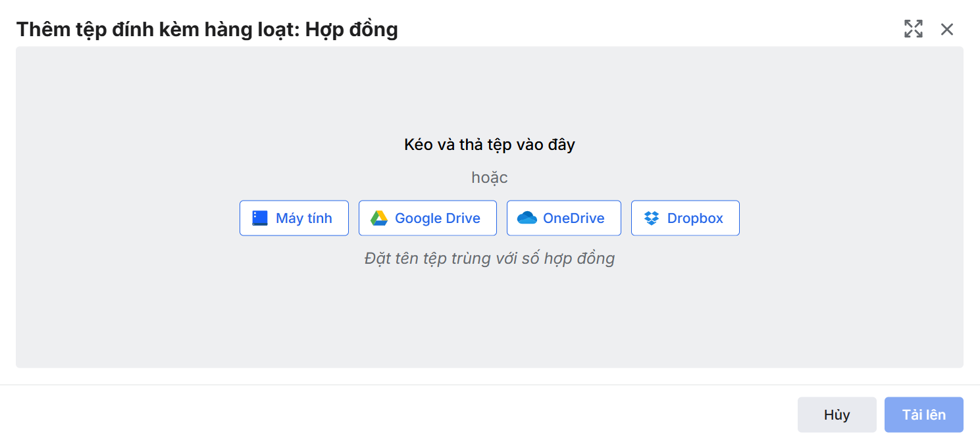
Task: Close the bulk attachment dialog
Action: (x=946, y=29)
